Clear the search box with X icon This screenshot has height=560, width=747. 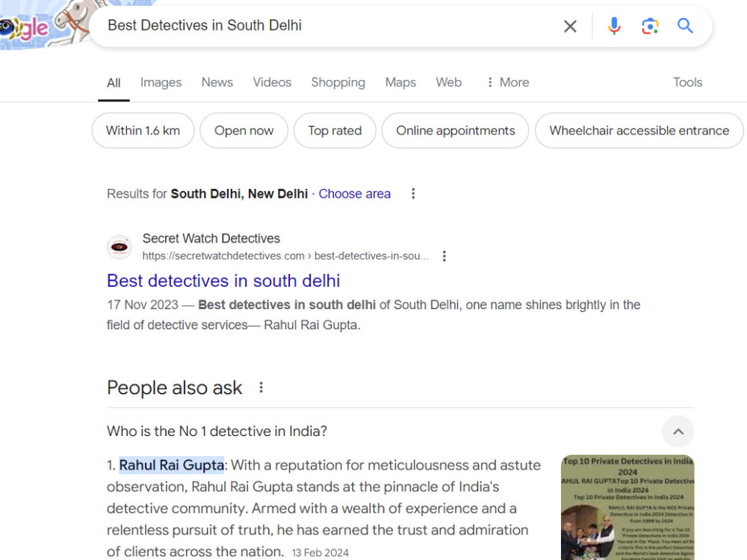(570, 26)
